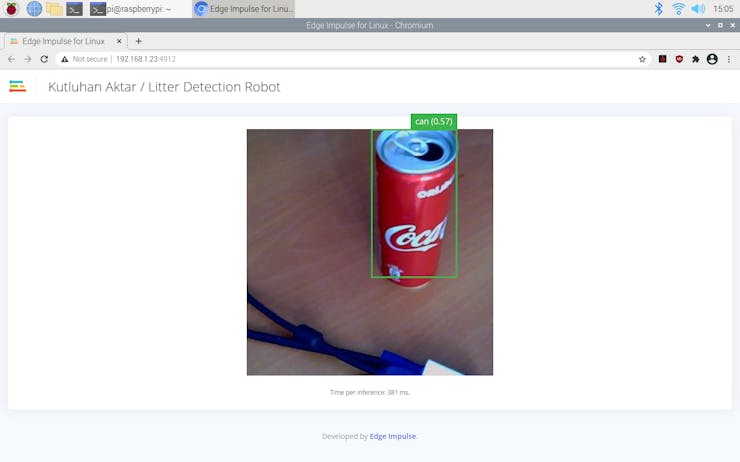
Task: Go forward in browser history
Action: pos(28,59)
